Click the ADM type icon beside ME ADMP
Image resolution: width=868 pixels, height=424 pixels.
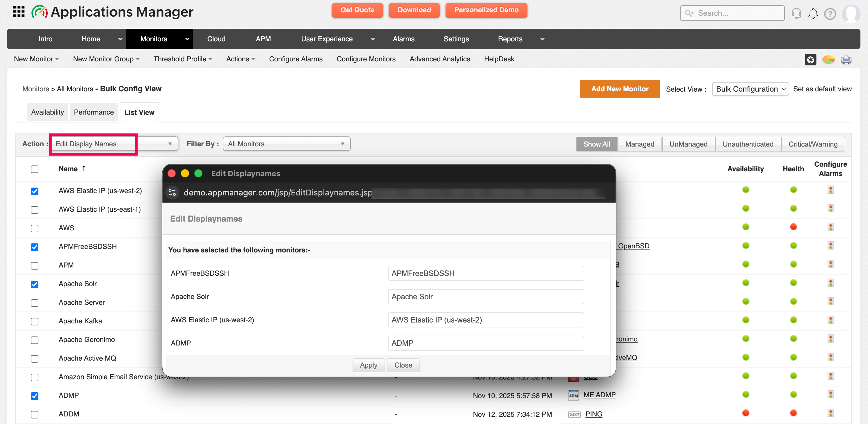(x=573, y=395)
